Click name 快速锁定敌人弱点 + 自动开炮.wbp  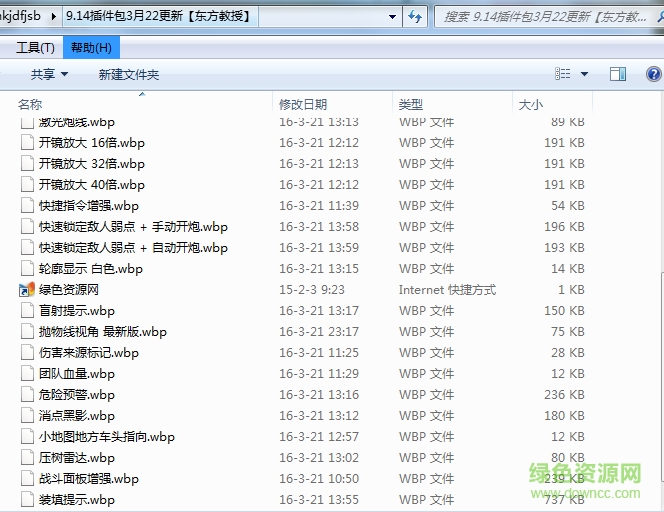pos(133,248)
